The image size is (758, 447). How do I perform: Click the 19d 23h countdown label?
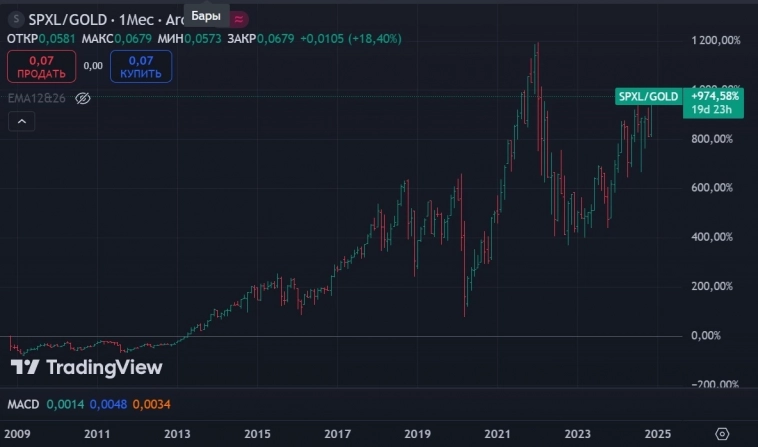click(x=711, y=110)
